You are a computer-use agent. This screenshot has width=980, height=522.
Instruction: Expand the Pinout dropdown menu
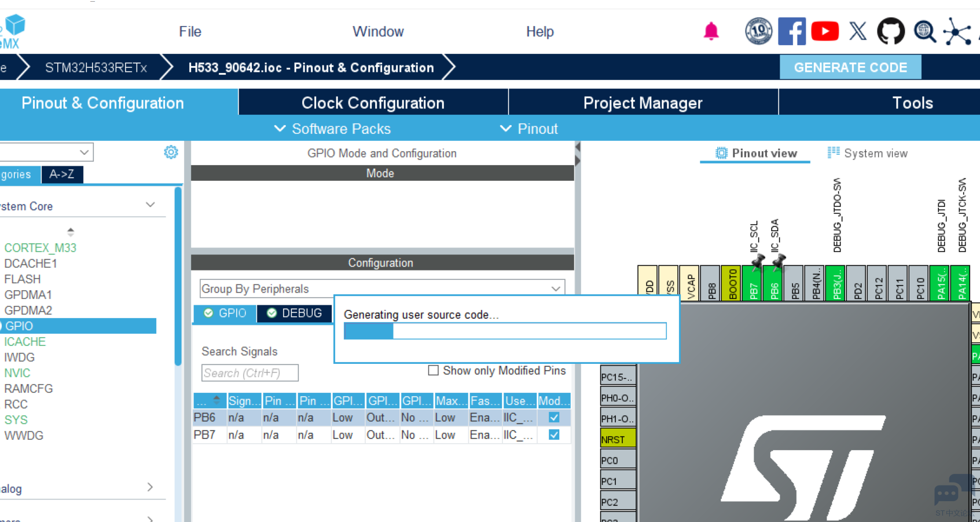[529, 129]
